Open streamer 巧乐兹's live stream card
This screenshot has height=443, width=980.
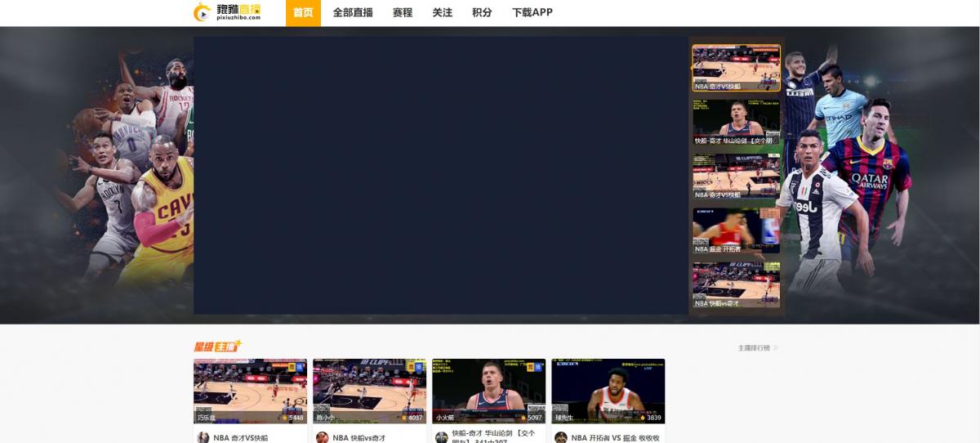point(250,391)
